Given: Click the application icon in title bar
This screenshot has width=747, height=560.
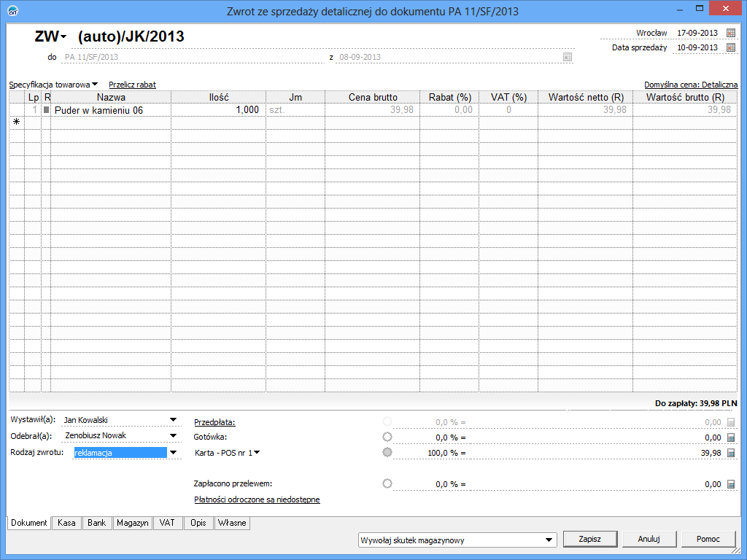Looking at the screenshot, I should tap(13, 9).
